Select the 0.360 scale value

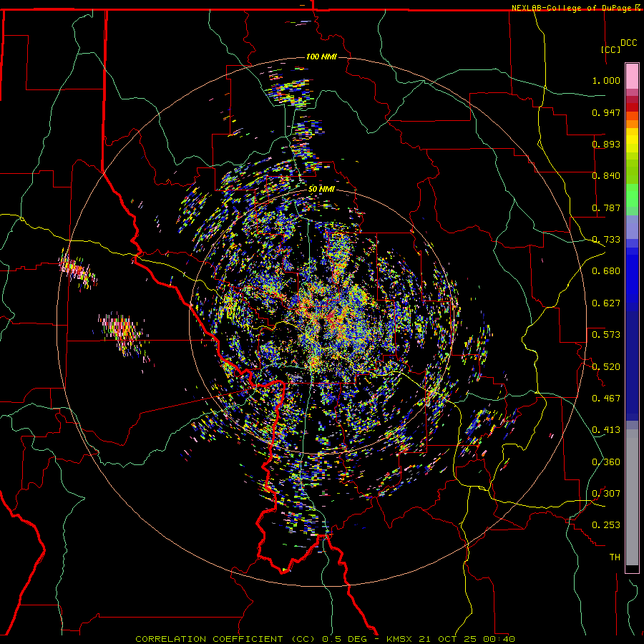tap(606, 462)
